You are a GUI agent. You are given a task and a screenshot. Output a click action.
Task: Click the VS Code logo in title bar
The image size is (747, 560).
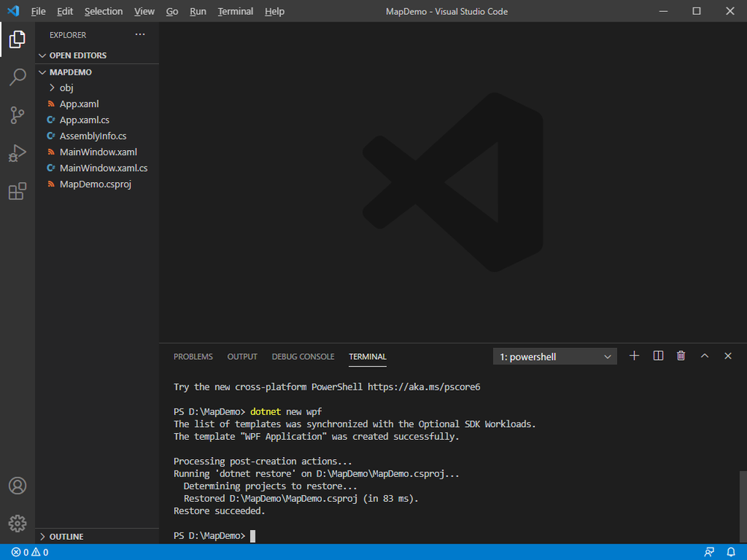click(13, 11)
